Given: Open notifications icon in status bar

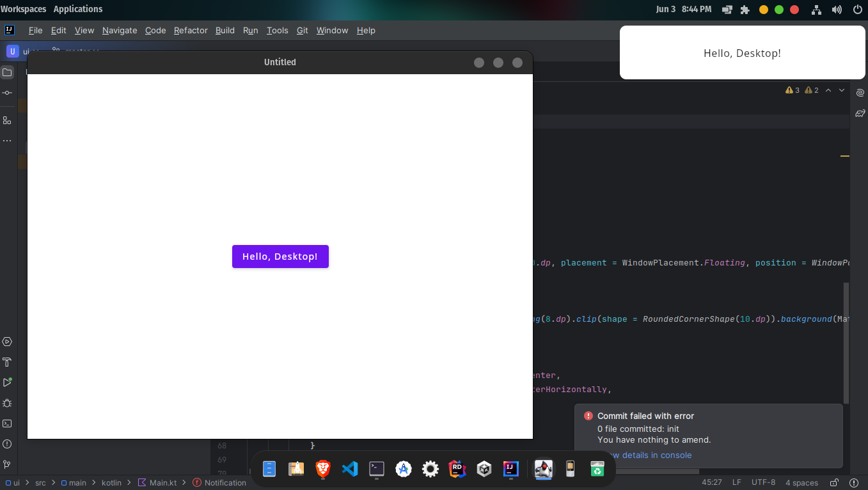Looking at the screenshot, I should coord(854,483).
